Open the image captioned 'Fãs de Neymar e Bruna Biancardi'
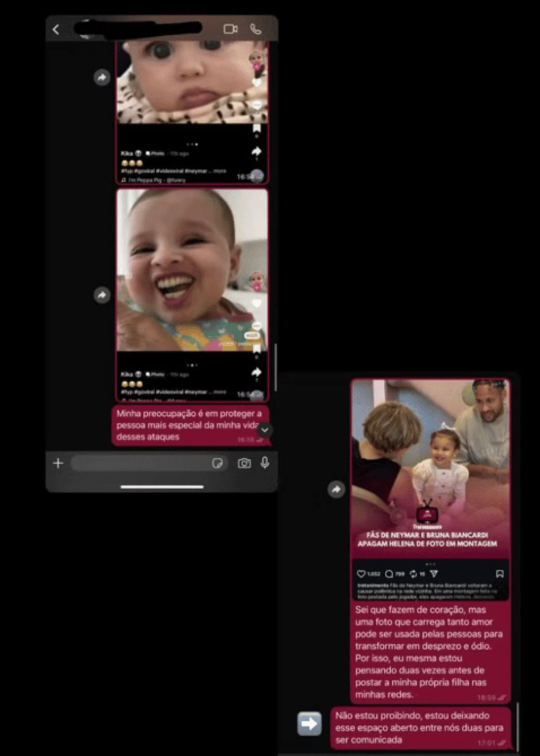The width and height of the screenshot is (540, 756). pos(430,489)
